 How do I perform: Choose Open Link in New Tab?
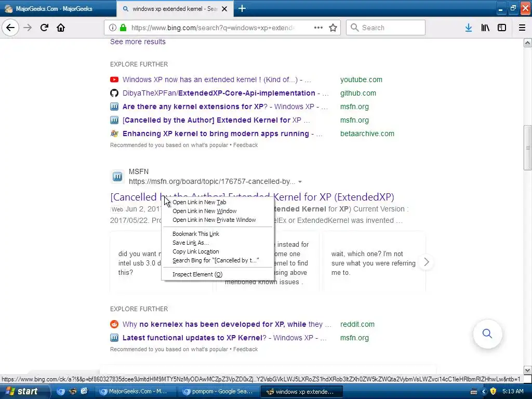[x=199, y=202]
